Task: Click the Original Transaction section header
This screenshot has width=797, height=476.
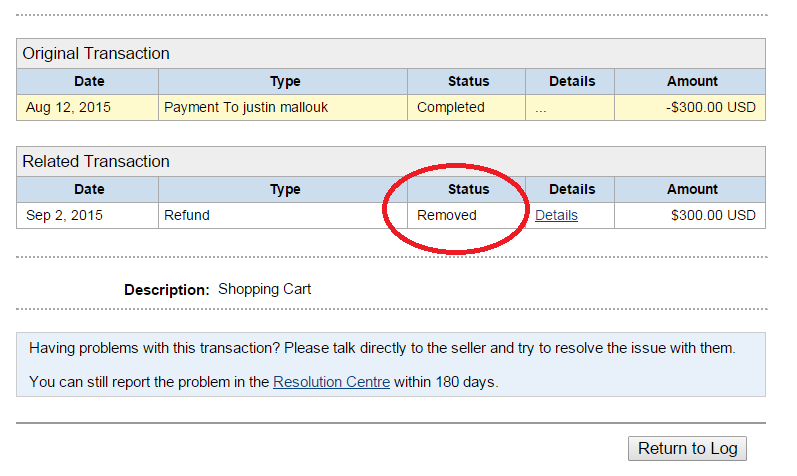Action: point(96,54)
